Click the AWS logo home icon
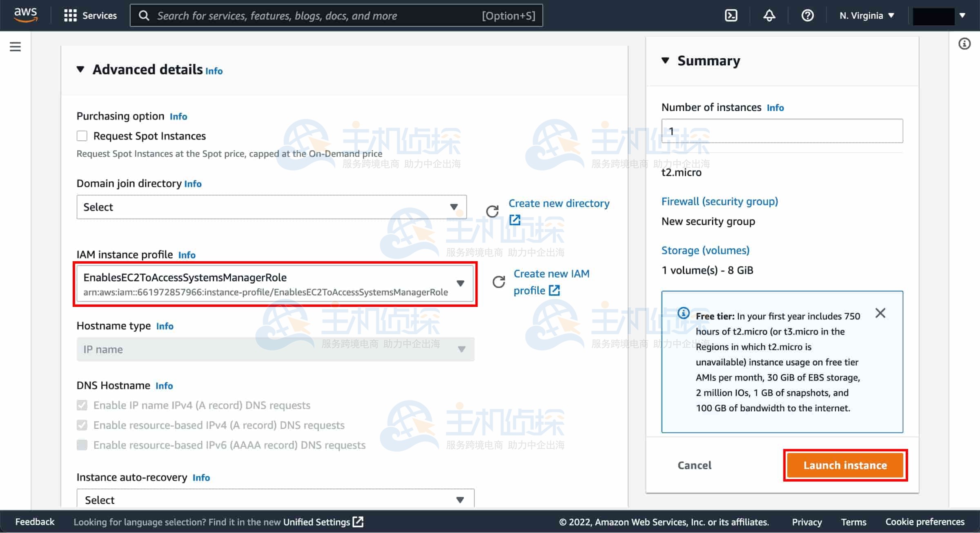The height and width of the screenshot is (533, 980). click(x=25, y=15)
